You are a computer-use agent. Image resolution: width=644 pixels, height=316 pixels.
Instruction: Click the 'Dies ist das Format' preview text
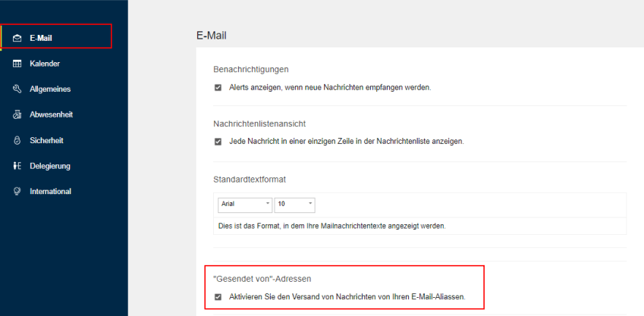click(x=331, y=226)
